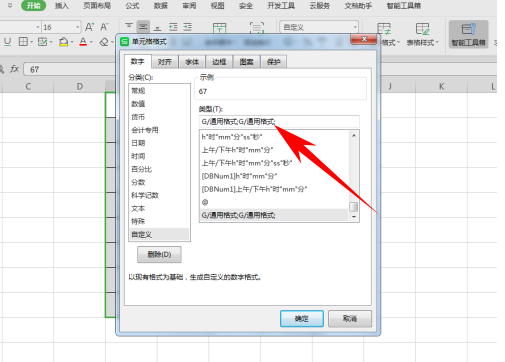Click the 表格样式 icon
The width and height of the screenshot is (505, 362).
pos(422,29)
